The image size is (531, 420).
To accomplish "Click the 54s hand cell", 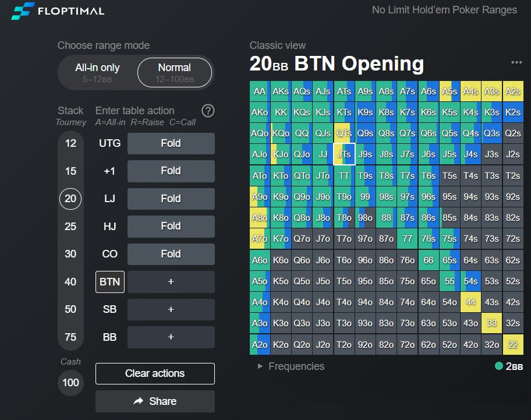I will click(470, 281).
